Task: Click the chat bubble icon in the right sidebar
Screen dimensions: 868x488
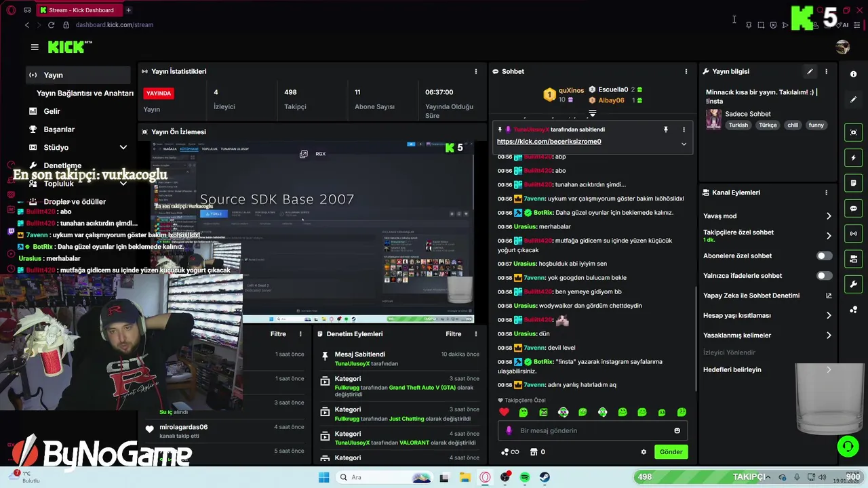Action: tap(854, 208)
